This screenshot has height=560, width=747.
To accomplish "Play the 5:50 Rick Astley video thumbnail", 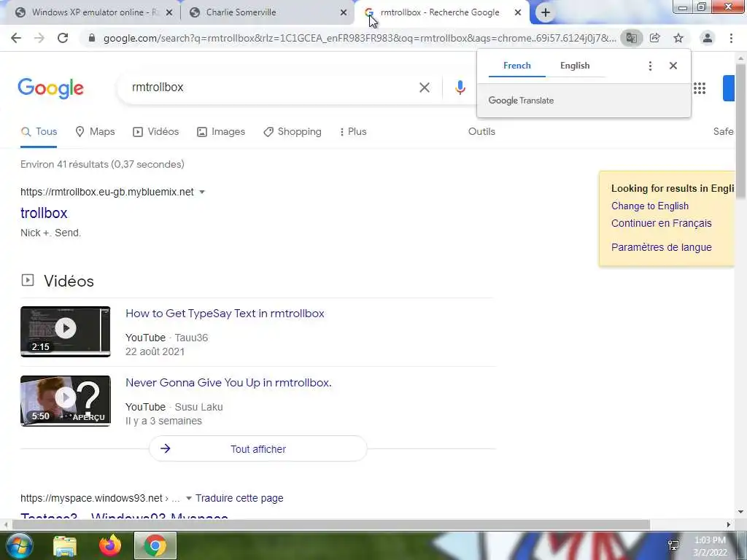I will point(65,401).
